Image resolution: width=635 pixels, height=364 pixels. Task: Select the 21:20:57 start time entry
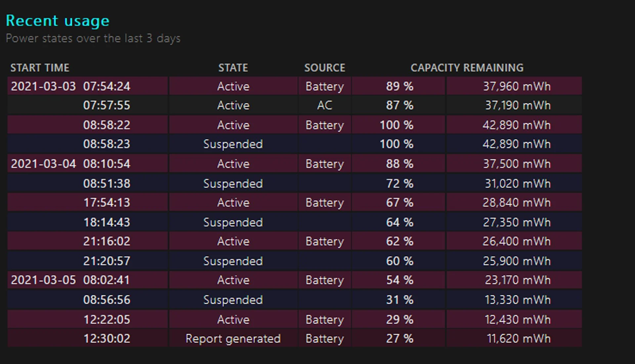[x=106, y=261]
